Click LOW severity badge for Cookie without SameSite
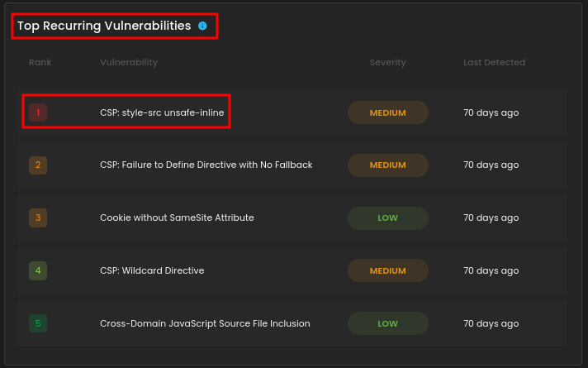The width and height of the screenshot is (588, 368). point(387,218)
